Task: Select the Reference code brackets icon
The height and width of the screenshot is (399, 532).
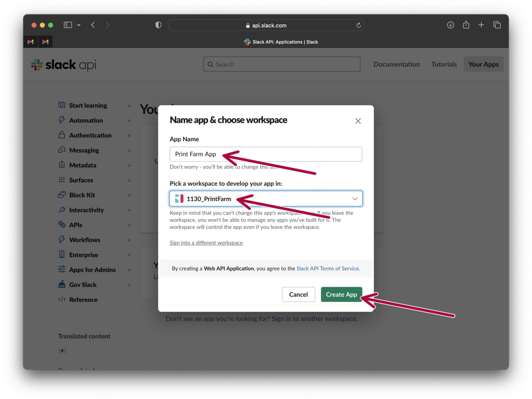Action: (x=62, y=299)
